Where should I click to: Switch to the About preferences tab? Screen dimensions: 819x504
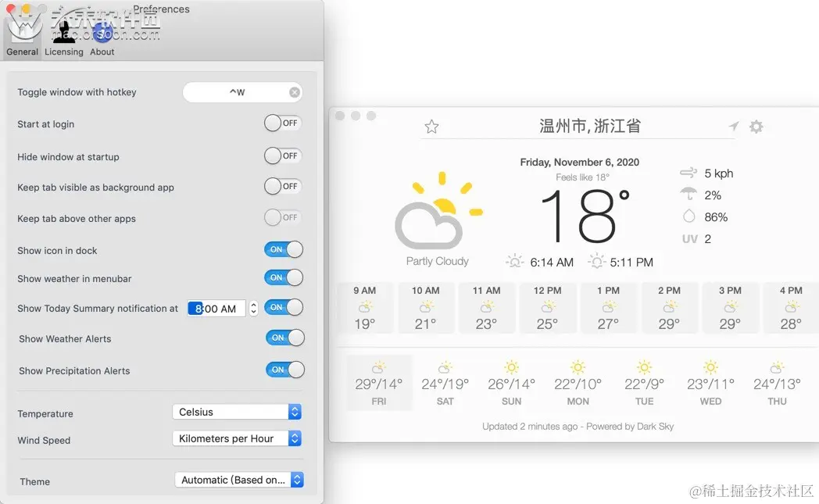[102, 39]
